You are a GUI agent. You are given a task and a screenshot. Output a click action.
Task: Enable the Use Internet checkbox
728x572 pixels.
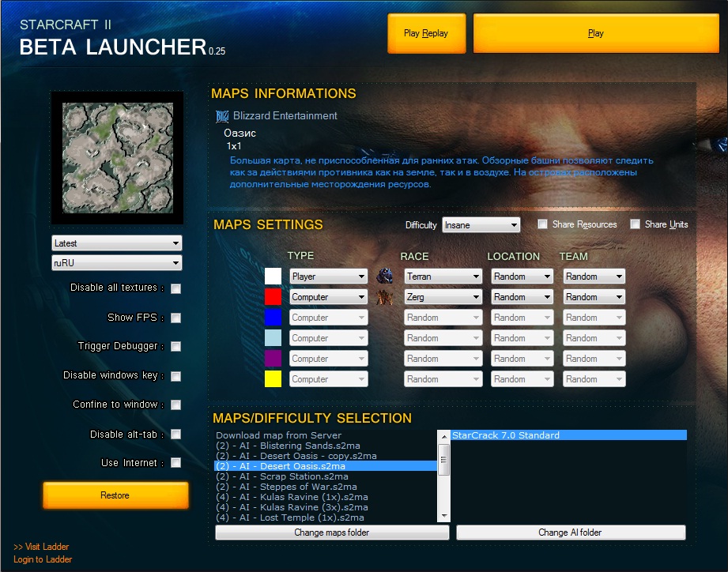click(176, 463)
